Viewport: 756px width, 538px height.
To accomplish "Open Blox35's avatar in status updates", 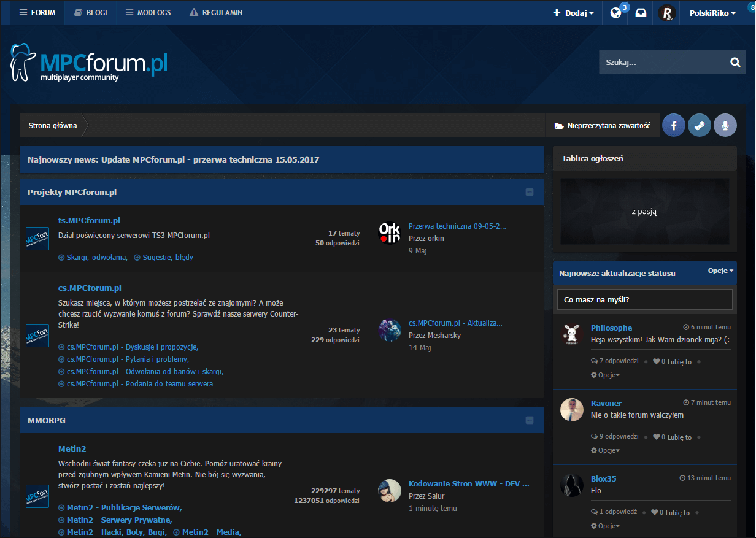I will click(572, 485).
